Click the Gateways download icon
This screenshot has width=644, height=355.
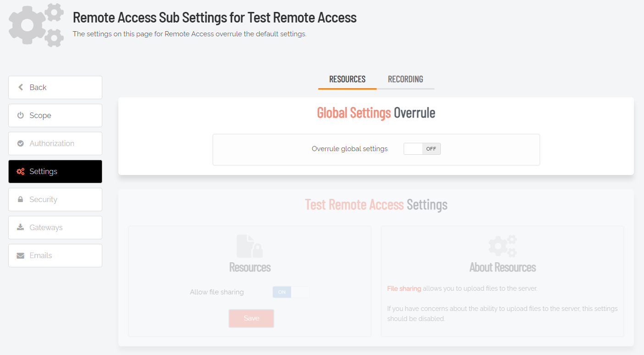(21, 227)
